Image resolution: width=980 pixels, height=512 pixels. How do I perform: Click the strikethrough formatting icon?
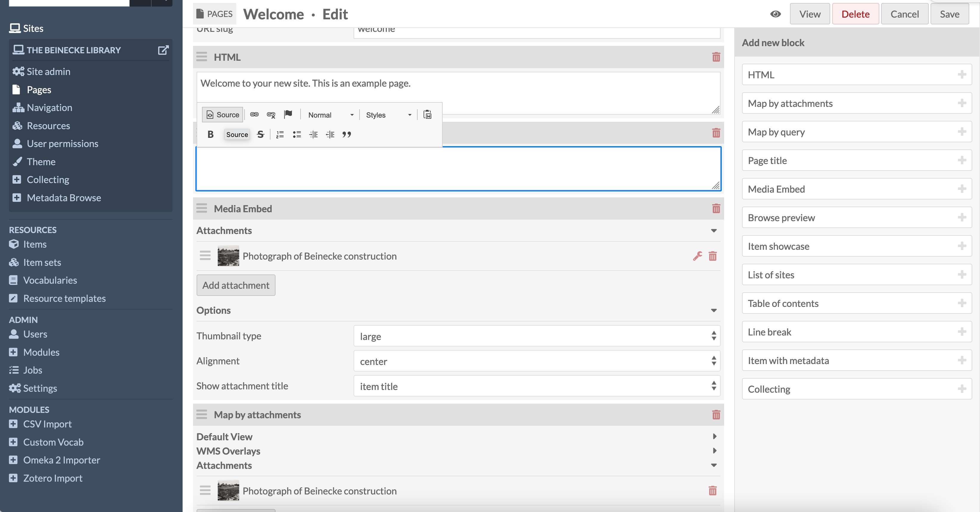pyautogui.click(x=261, y=134)
